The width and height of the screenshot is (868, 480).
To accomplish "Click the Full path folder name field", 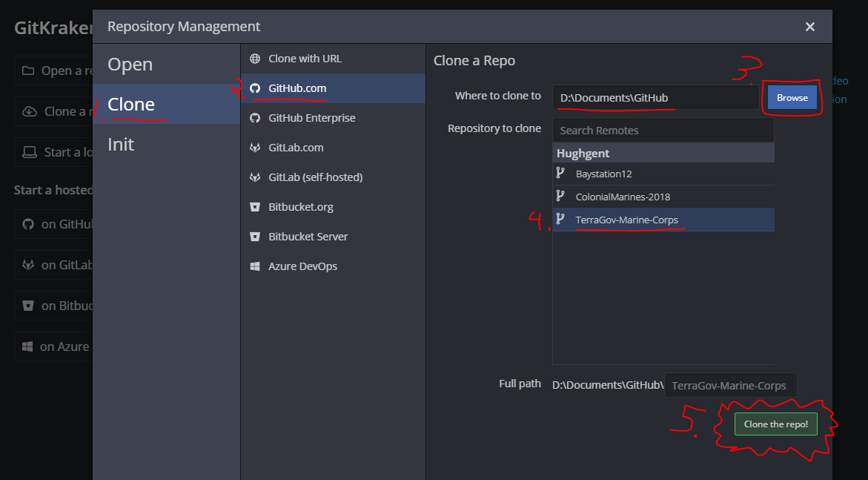I will pos(731,385).
